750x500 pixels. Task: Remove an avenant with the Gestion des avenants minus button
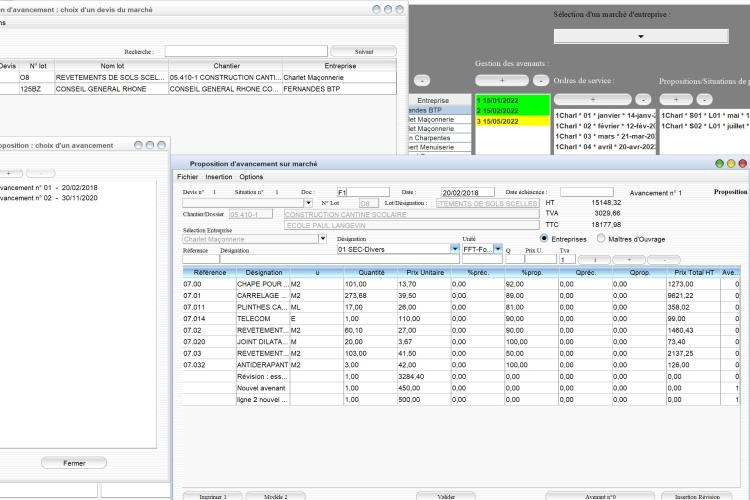[x=541, y=80]
